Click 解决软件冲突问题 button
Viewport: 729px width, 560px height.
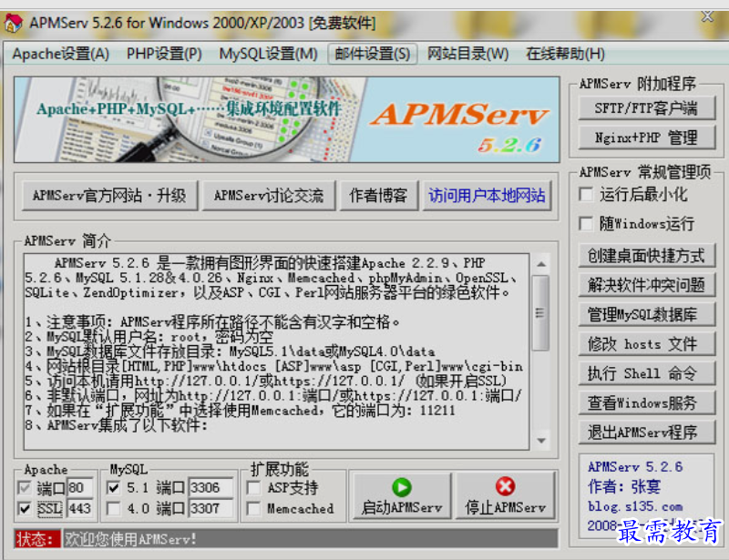[646, 284]
